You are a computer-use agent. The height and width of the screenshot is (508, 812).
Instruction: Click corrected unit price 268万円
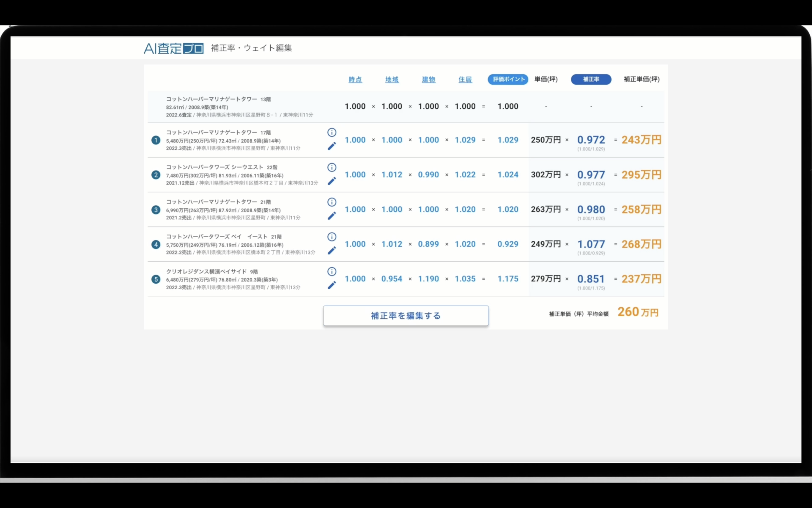click(x=641, y=244)
